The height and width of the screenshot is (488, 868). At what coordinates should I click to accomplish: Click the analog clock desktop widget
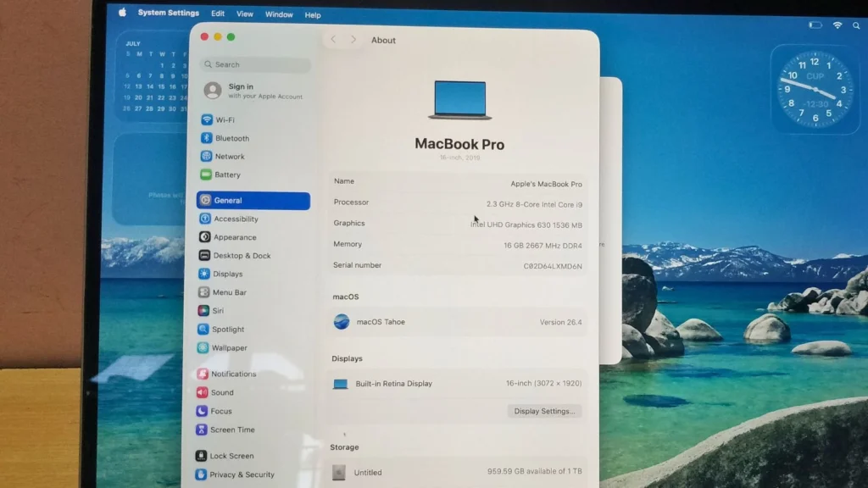[815, 89]
